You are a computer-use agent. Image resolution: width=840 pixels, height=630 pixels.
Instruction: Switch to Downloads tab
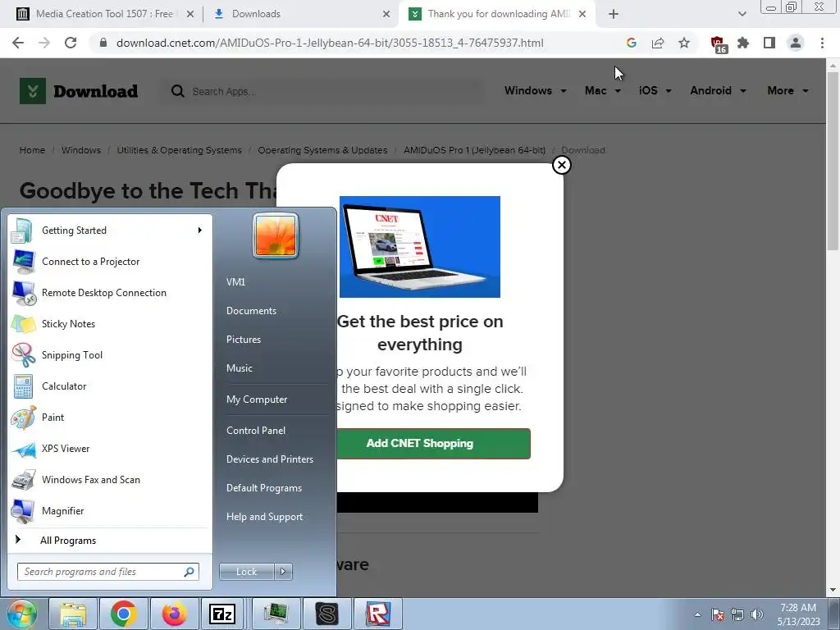[x=301, y=14]
